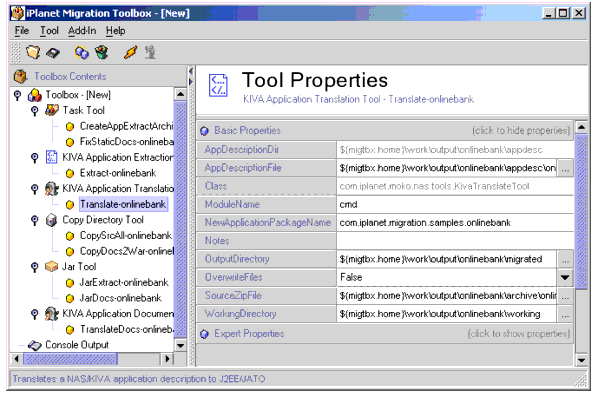The height and width of the screenshot is (395, 601).
Task: Click the ModuleName field containing cmd
Action: (455, 205)
